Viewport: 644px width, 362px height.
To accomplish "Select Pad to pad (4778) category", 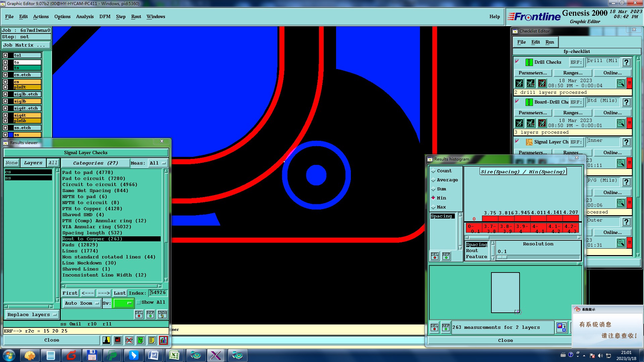I will pyautogui.click(x=88, y=172).
